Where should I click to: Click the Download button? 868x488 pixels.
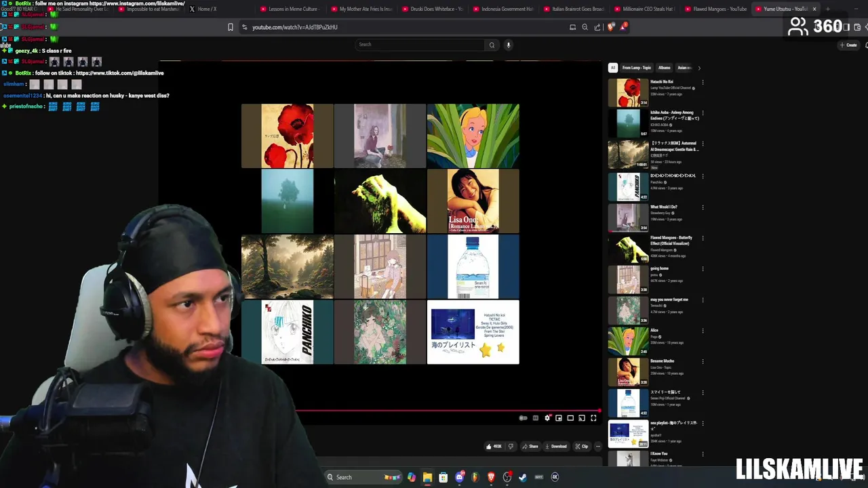pos(555,447)
